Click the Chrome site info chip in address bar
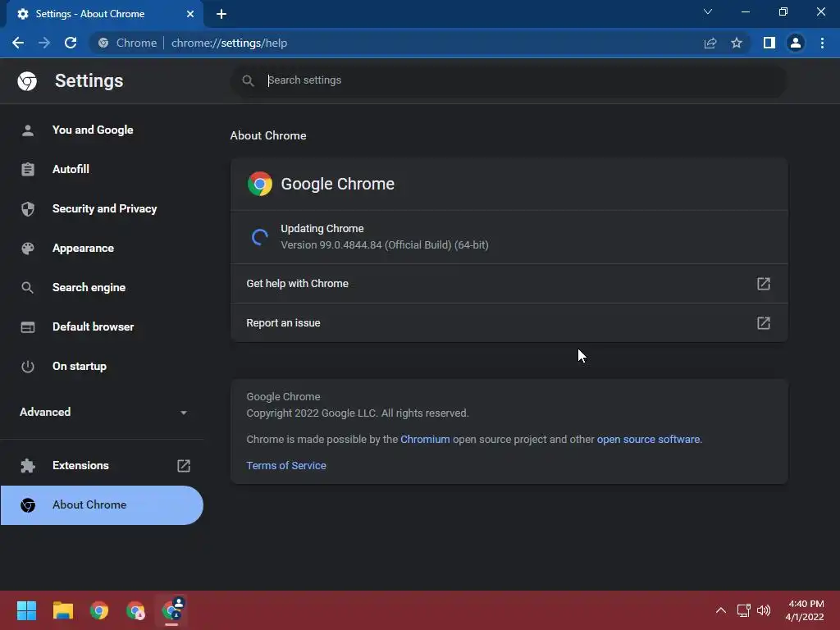Image resolution: width=840 pixels, height=630 pixels. tap(127, 43)
